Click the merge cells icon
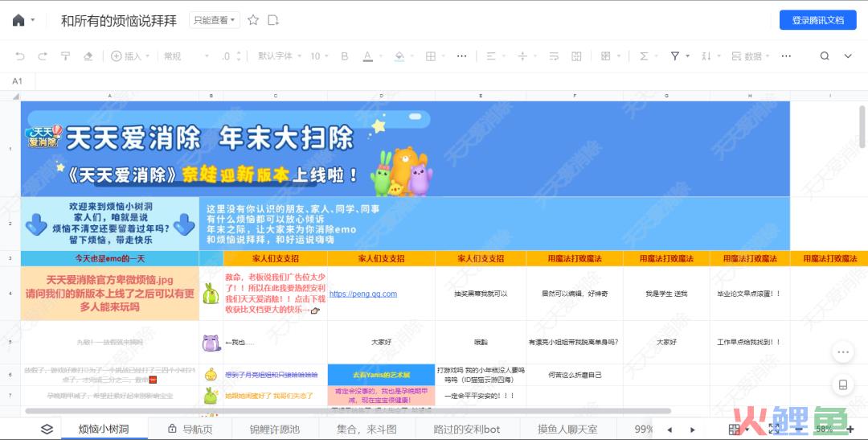 point(576,56)
